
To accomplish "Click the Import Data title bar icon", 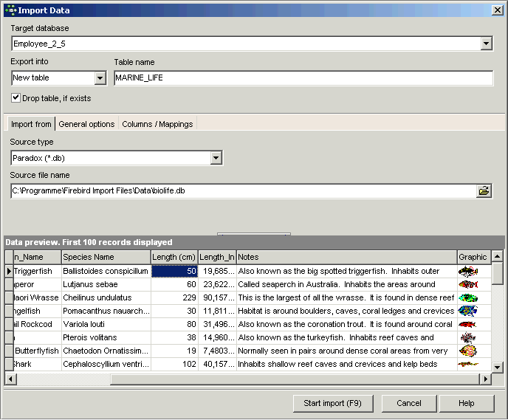I will (10, 10).
